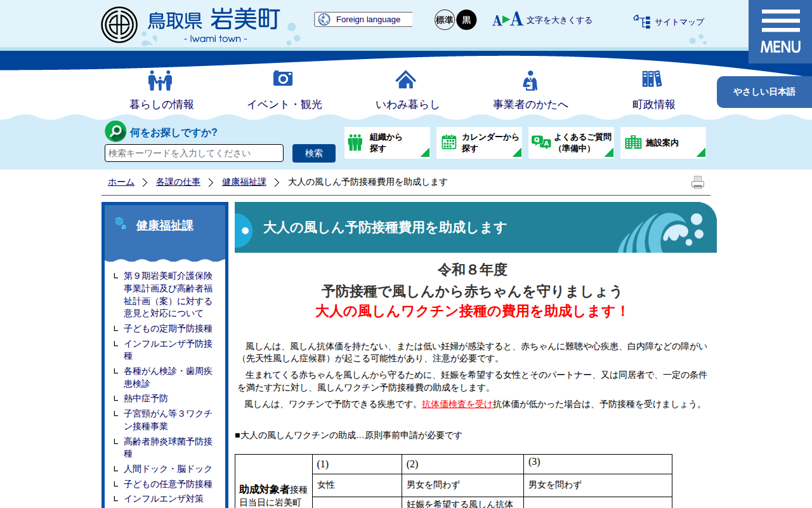The width and height of the screenshot is (812, 508).
Task: Click the sitemap tree icon
Action: (641, 22)
